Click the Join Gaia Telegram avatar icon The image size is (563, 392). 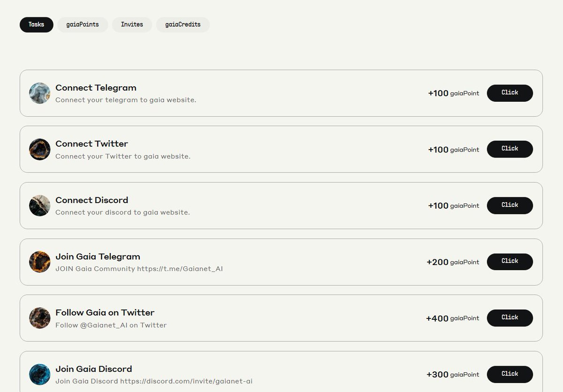tap(40, 262)
